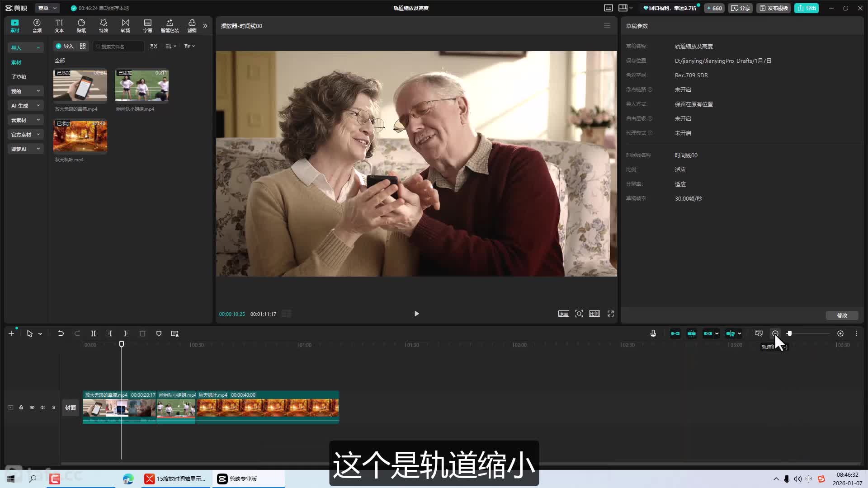Open the selection tool dropdown arrow
The image size is (868, 488).
[x=40, y=334]
